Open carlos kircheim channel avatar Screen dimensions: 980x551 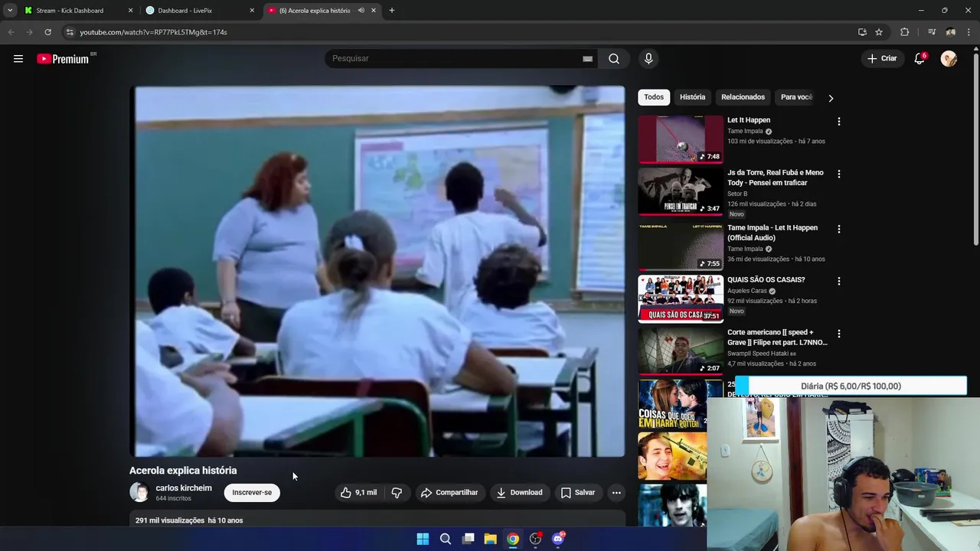coord(139,492)
